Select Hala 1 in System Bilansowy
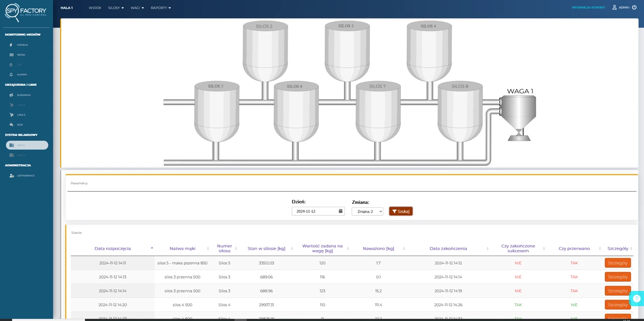This screenshot has height=321, width=644. [27, 145]
